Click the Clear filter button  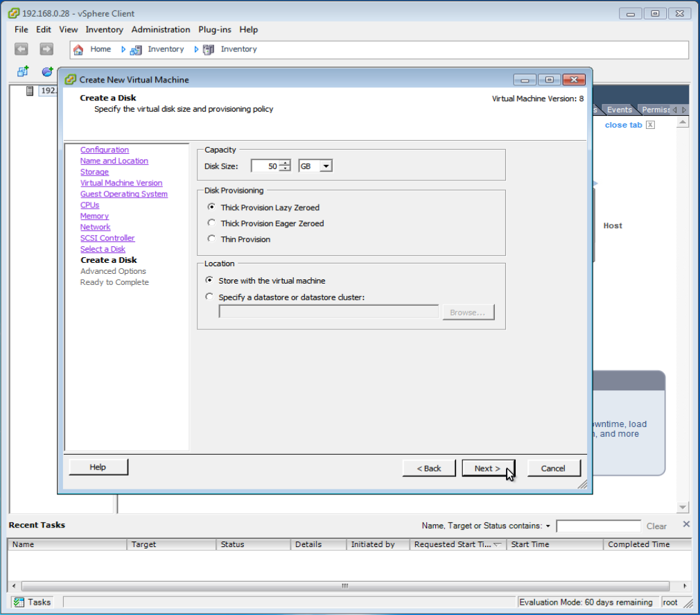656,526
